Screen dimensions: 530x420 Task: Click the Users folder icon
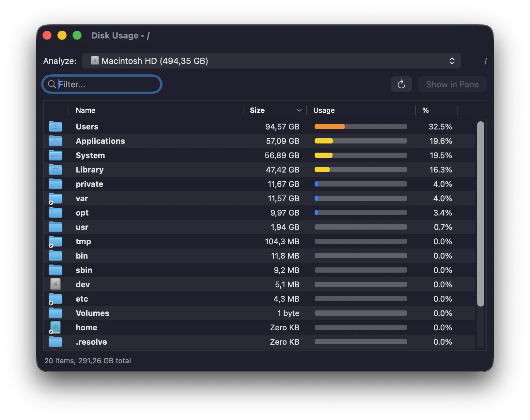55,127
